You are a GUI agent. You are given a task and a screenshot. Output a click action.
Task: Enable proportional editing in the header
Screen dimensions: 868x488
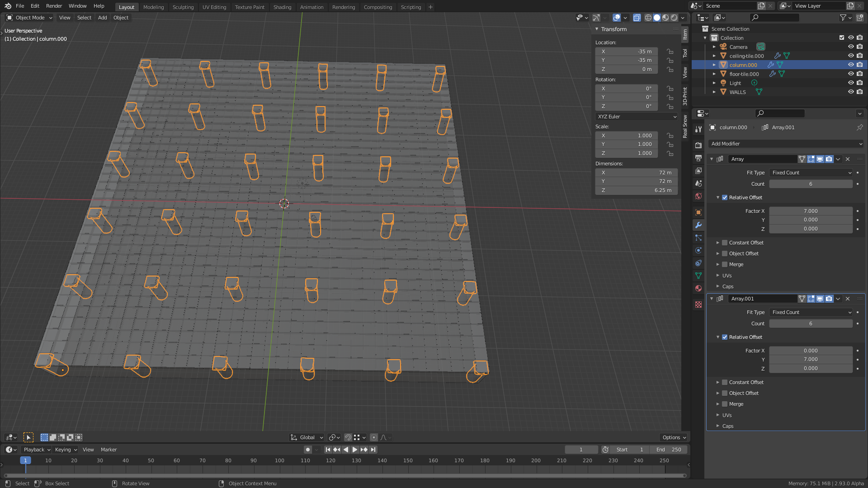click(x=374, y=437)
